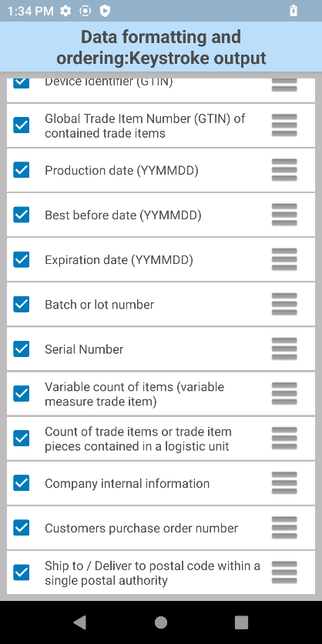Tap the drag handle beside Serial Number
The height and width of the screenshot is (644, 322).
point(284,349)
